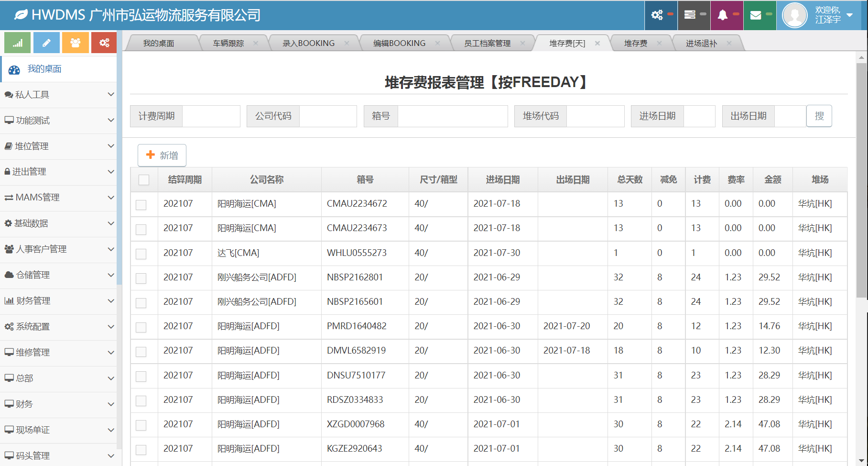
Task: Click the people icon beside 人事客户管理
Action: tap(9, 249)
